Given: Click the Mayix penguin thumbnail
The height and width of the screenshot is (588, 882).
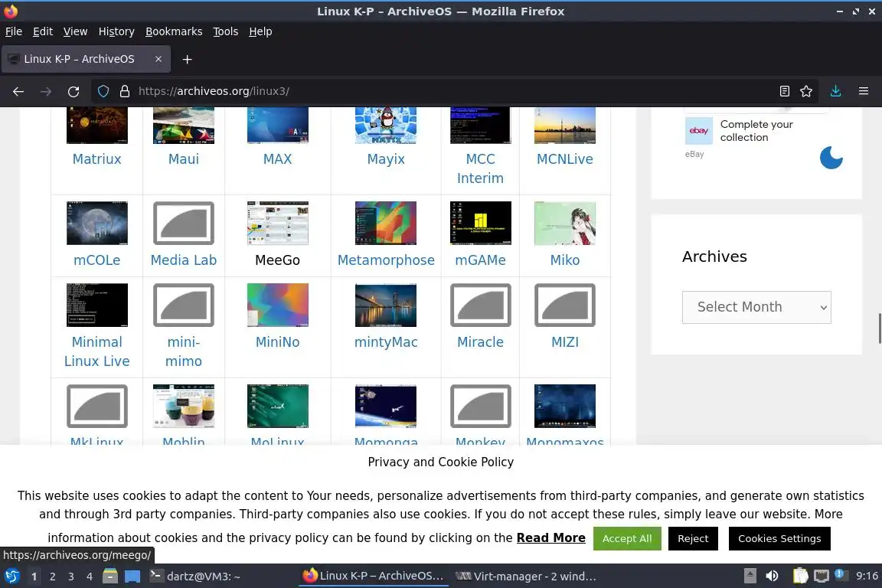Looking at the screenshot, I should tap(386, 126).
